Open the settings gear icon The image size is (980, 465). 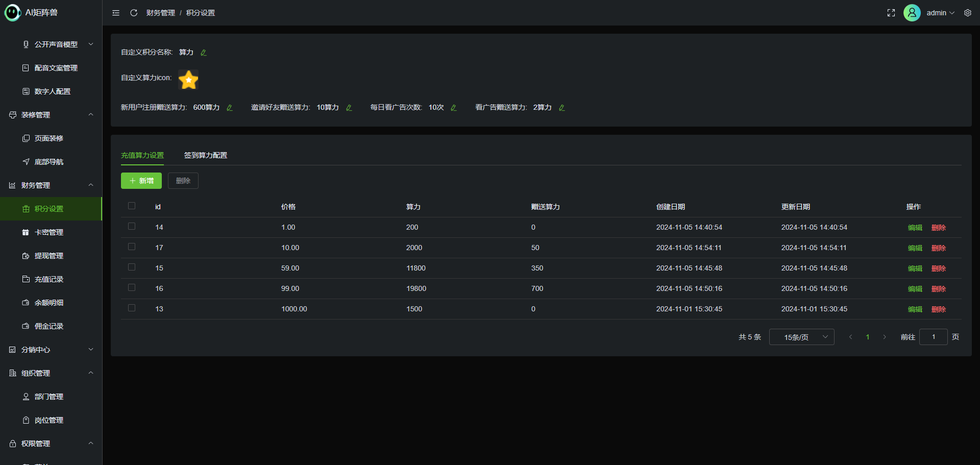tap(968, 13)
